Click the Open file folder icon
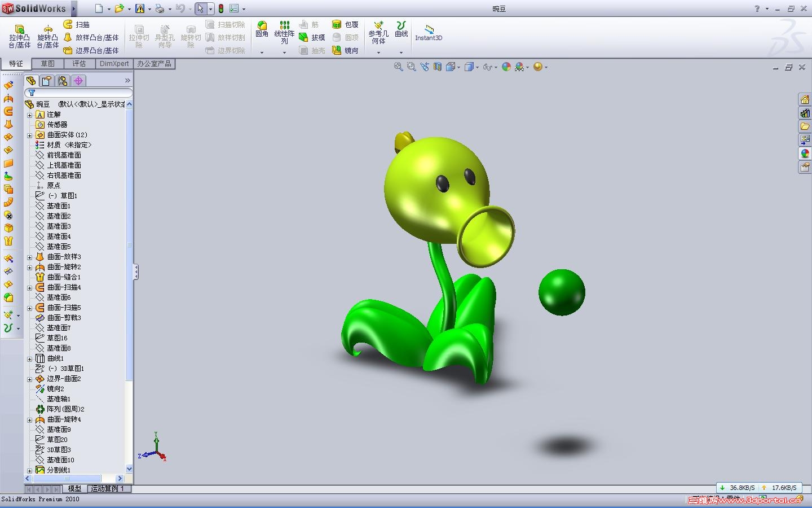 119,8
